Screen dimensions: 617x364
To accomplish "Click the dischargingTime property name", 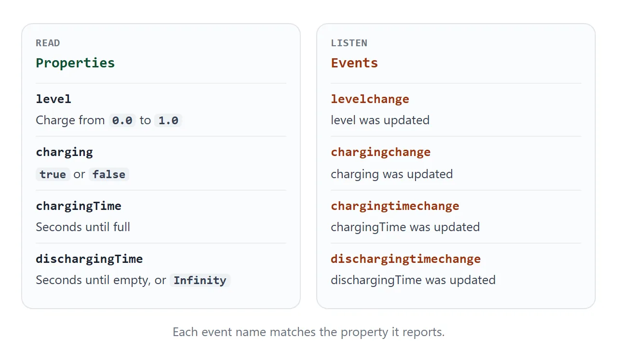I will click(x=89, y=259).
